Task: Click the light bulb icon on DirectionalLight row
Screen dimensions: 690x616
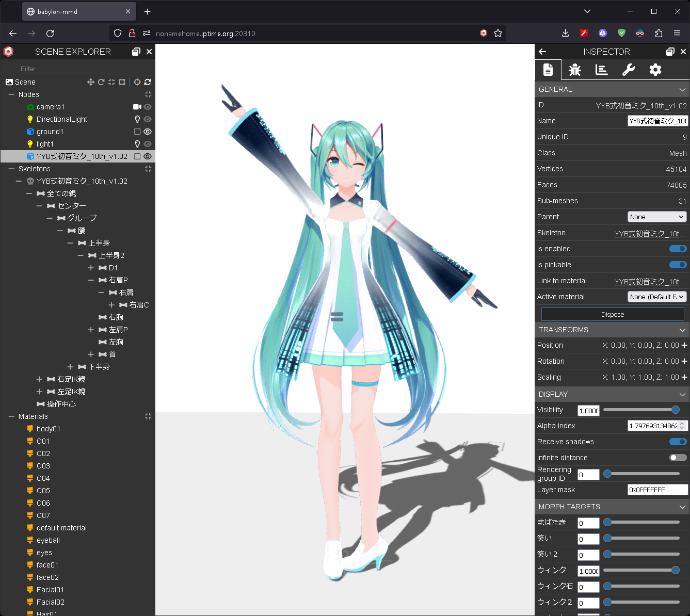Action: (x=137, y=119)
